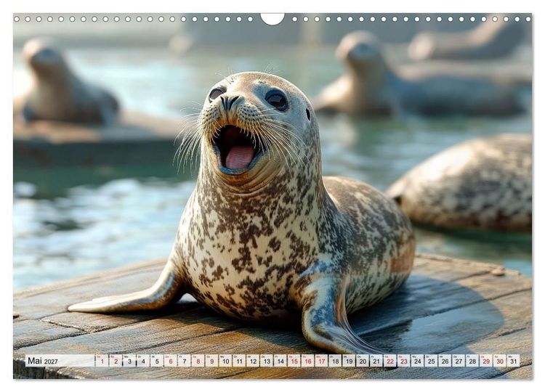Viewport: 545px width, 392px height.
Task: Select day 4 in the calendar strip
Action: (143, 361)
